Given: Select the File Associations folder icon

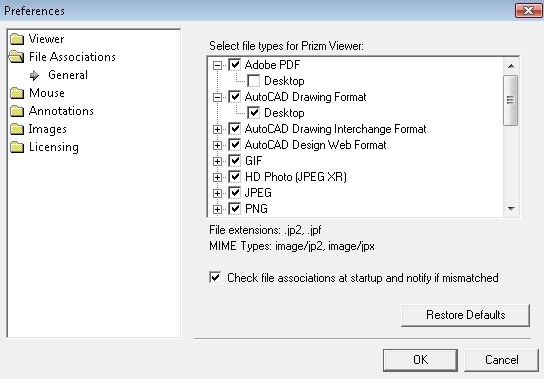Looking at the screenshot, I should click(17, 57).
